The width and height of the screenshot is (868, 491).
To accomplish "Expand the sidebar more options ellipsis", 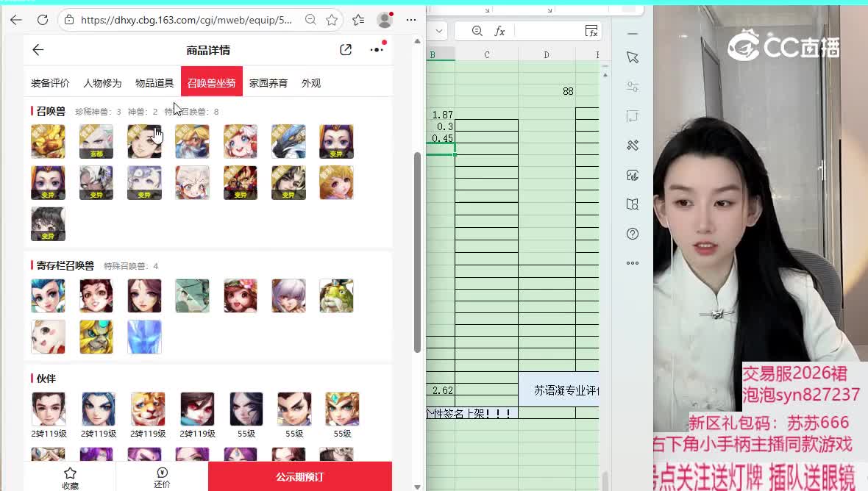I will click(633, 263).
